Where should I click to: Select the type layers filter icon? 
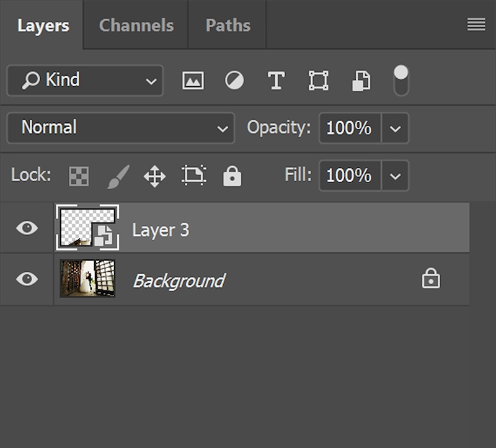click(276, 80)
